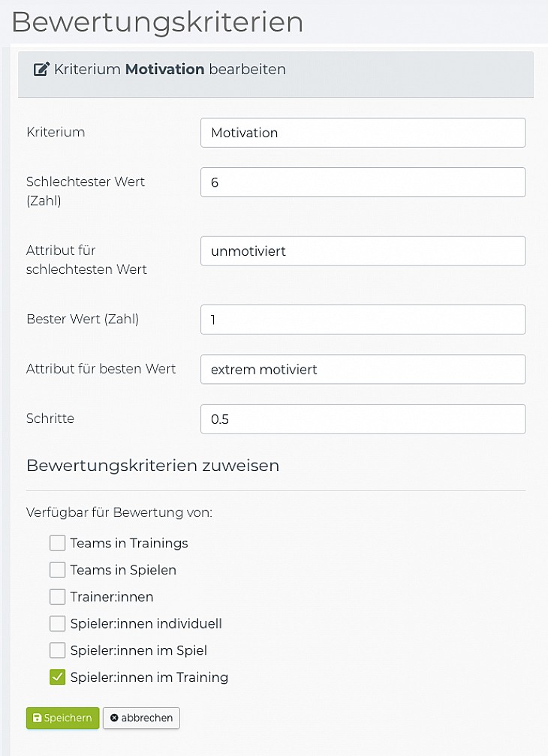Tick the Spieler:innen im Spiel checkbox
Screen dimensions: 548x756
[x=58, y=650]
